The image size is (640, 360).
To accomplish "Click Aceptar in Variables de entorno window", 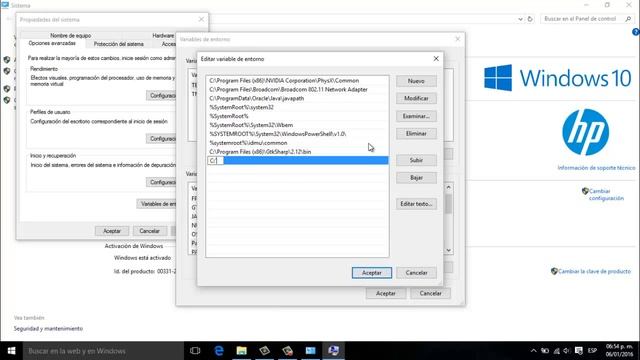I will pos(386,293).
